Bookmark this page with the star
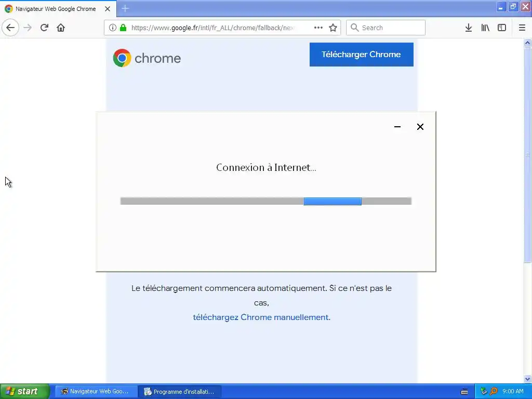The width and height of the screenshot is (532, 399). pos(333,28)
